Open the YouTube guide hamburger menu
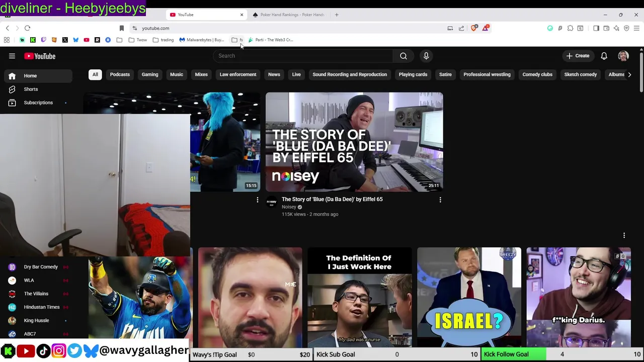Viewport: 644px width, 362px height. tap(12, 56)
